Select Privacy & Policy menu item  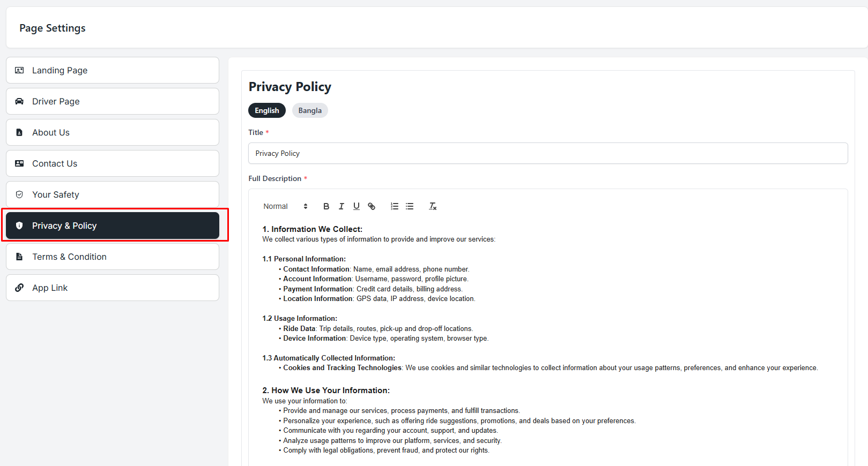113,226
